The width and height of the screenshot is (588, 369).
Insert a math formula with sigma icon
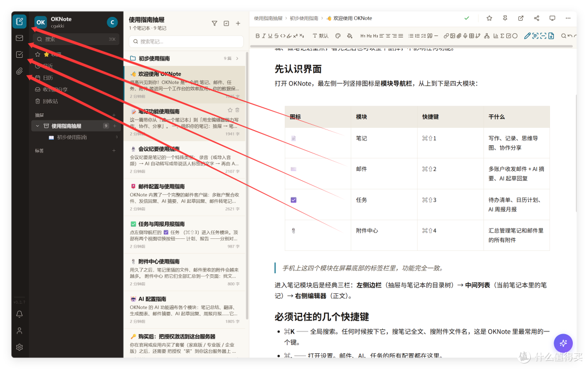[502, 36]
